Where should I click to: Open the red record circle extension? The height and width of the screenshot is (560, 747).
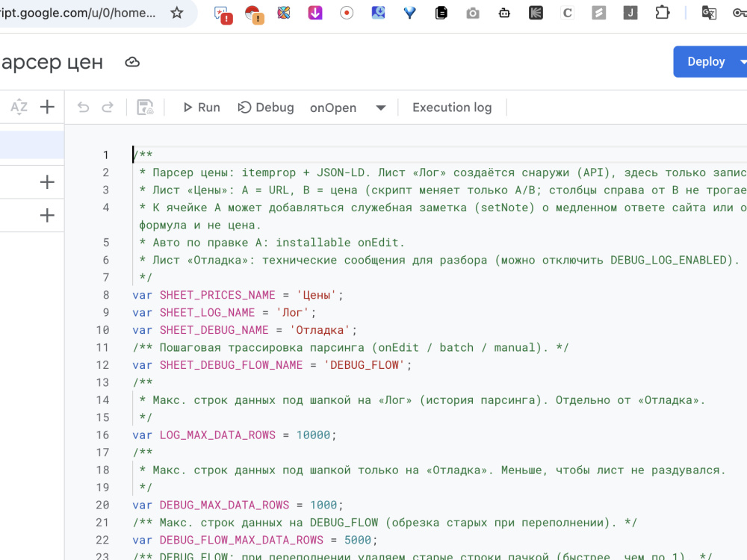click(347, 13)
